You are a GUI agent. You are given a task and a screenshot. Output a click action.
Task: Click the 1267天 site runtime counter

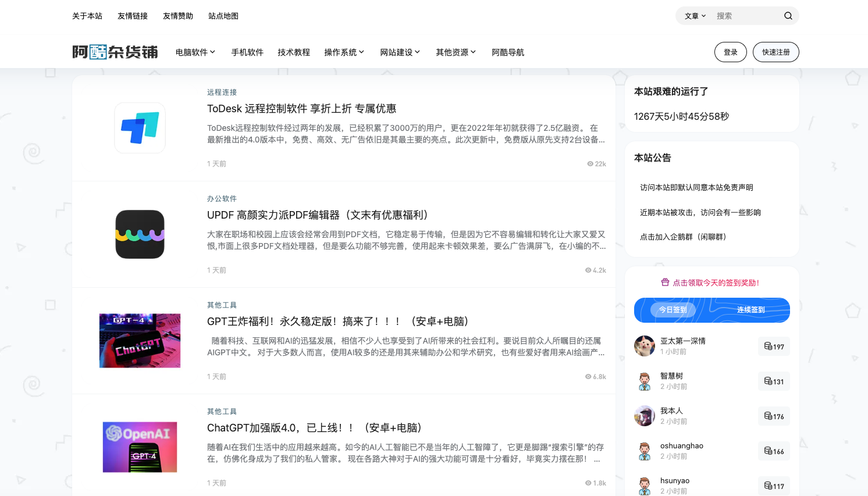click(x=681, y=116)
